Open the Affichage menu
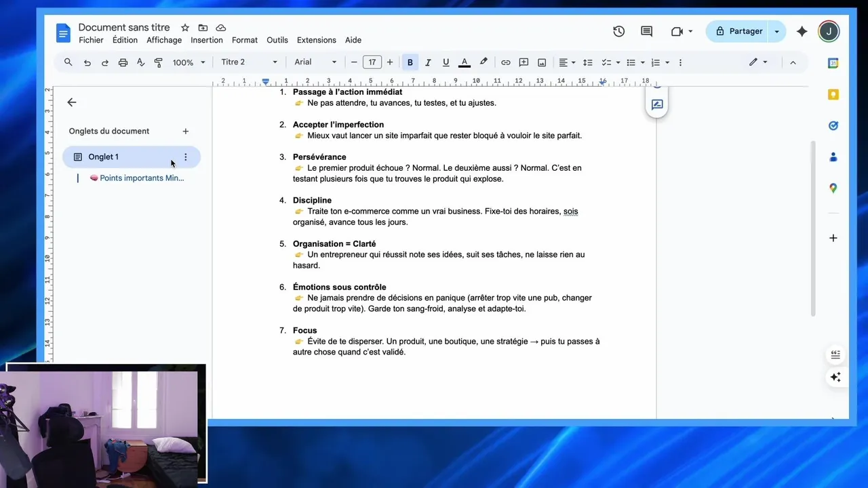This screenshot has height=488, width=868. coord(164,40)
